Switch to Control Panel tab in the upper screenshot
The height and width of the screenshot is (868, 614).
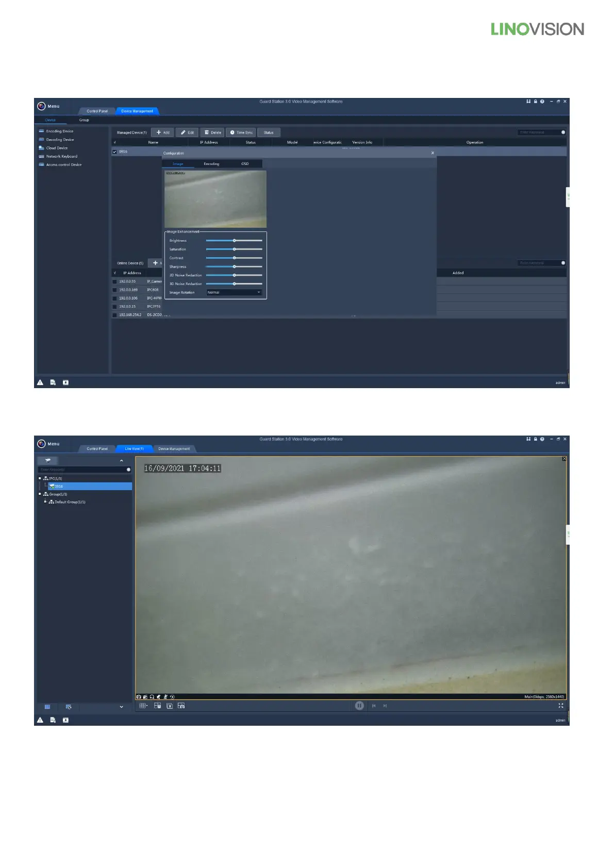click(x=97, y=111)
